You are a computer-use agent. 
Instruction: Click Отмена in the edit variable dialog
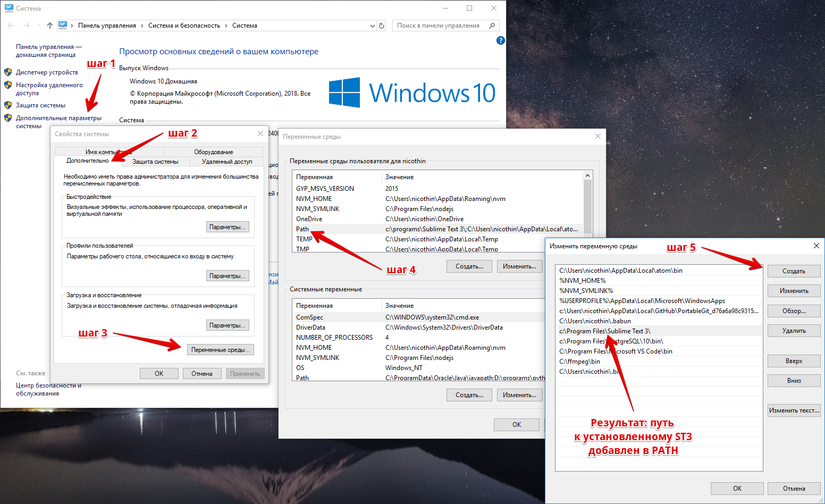tap(794, 489)
